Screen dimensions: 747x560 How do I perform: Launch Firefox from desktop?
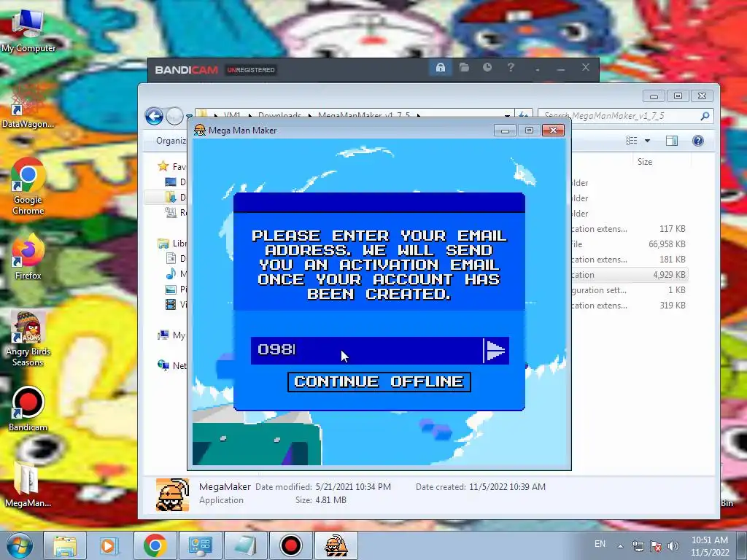(x=28, y=257)
